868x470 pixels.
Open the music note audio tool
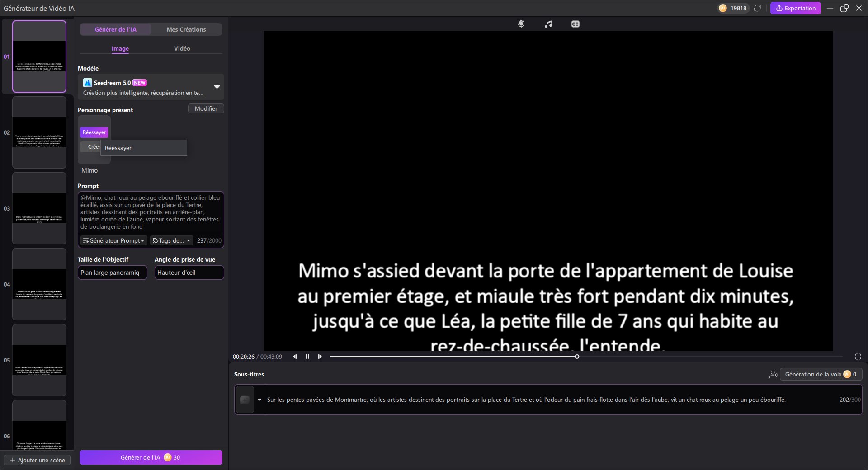[x=548, y=24]
